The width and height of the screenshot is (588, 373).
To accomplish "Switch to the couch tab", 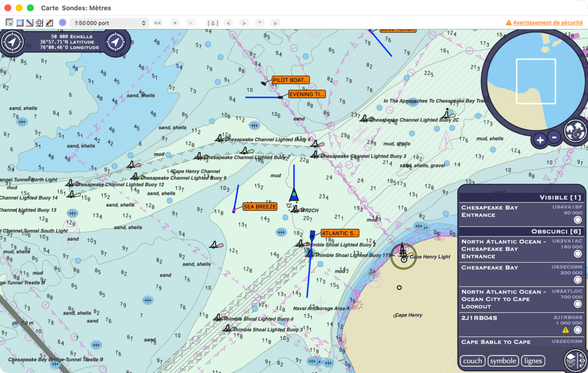I will click(x=473, y=361).
